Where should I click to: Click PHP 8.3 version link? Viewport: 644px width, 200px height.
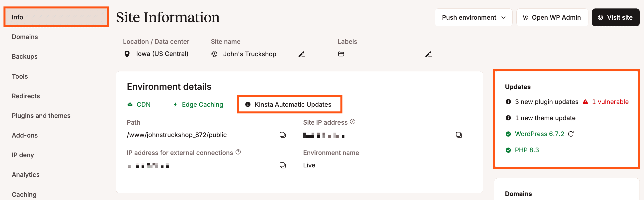pos(527,150)
